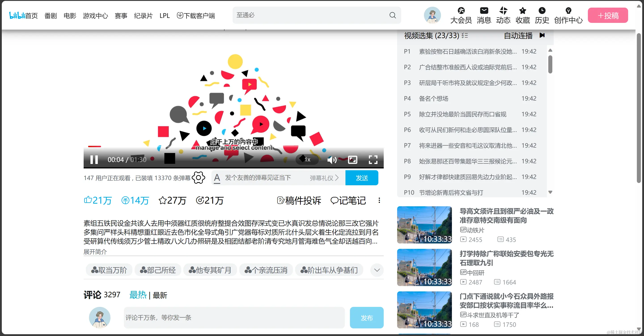This screenshot has width=644, height=336.
Task: Click the pink 投稿 upload button
Action: click(x=608, y=15)
